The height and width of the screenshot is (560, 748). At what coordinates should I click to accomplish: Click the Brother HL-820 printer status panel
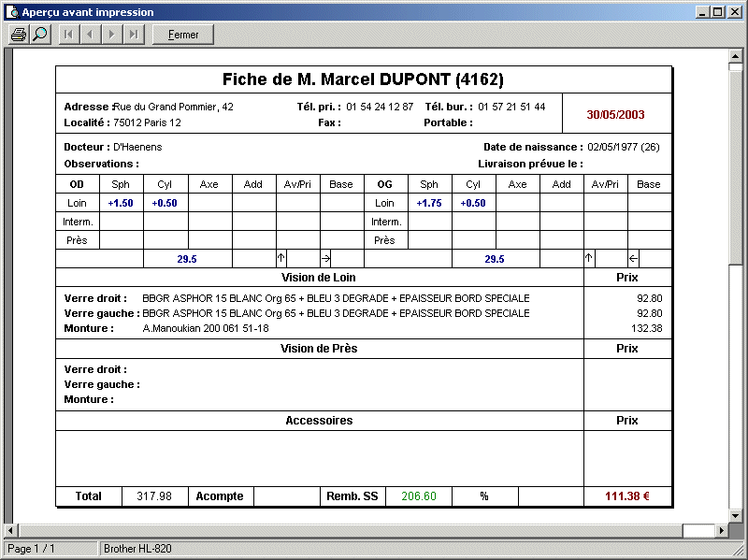(137, 549)
